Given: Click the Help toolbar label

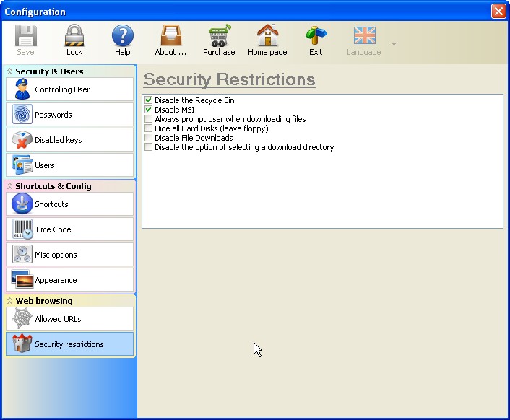Looking at the screenshot, I should pyautogui.click(x=123, y=52).
